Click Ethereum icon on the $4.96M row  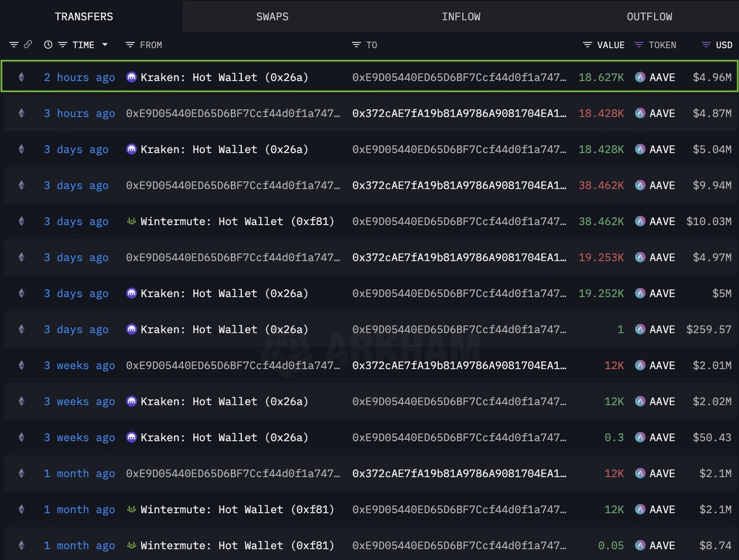click(22, 78)
